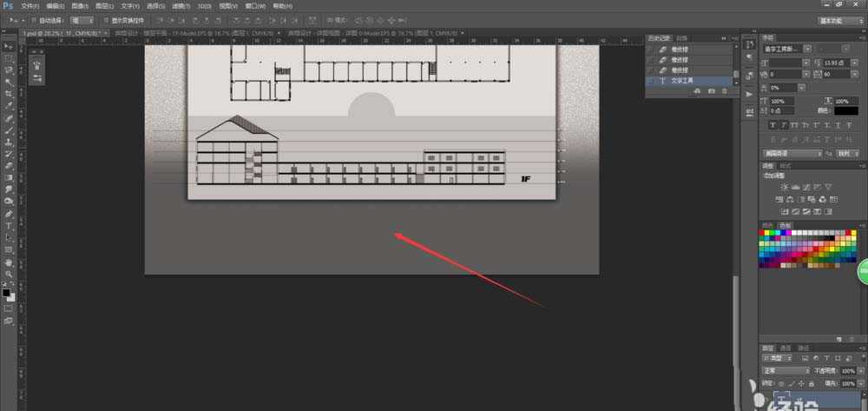Viewport: 868px width, 411px height.
Task: Select the Rectangular Marquee tool
Action: click(9, 57)
